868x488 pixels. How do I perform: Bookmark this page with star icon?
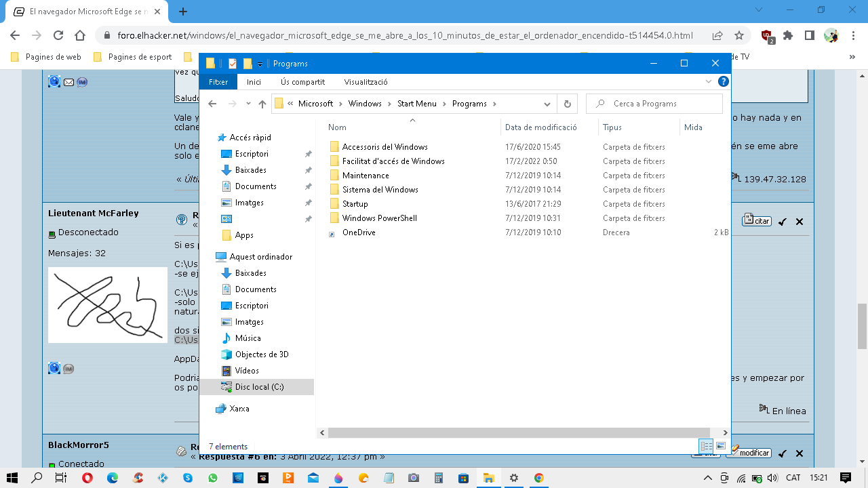(739, 35)
